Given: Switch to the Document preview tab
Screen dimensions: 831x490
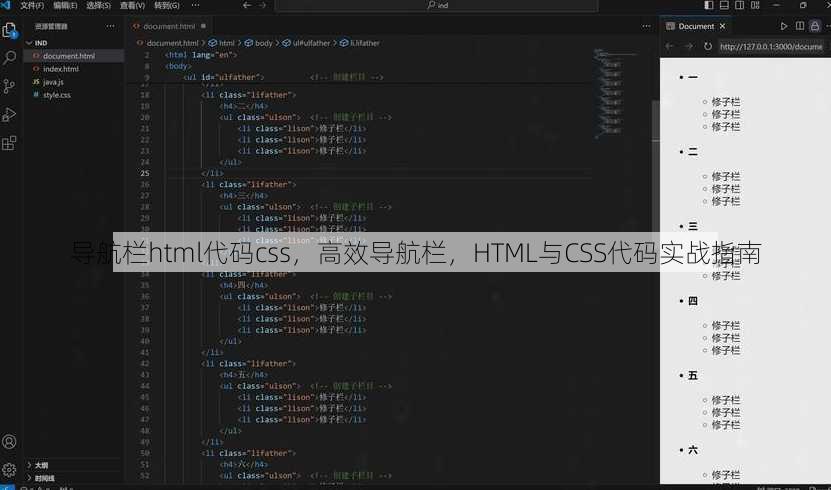Looking at the screenshot, I should [696, 26].
